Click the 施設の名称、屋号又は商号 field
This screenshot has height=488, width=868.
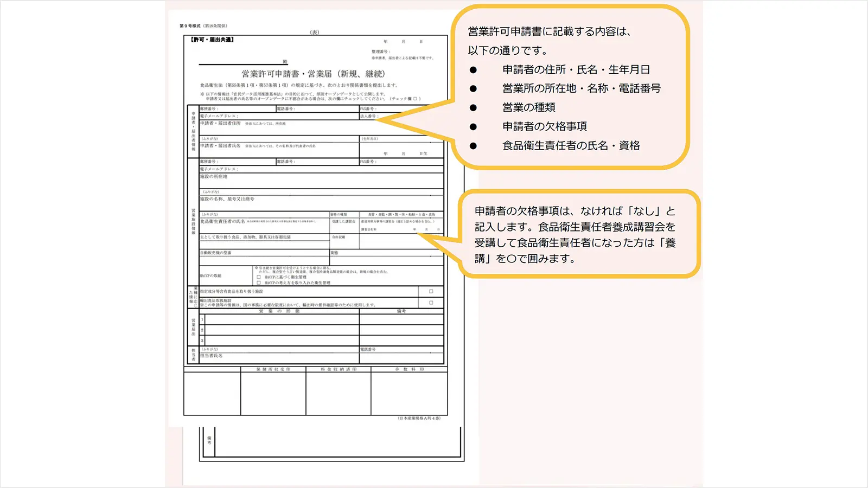coord(321,204)
